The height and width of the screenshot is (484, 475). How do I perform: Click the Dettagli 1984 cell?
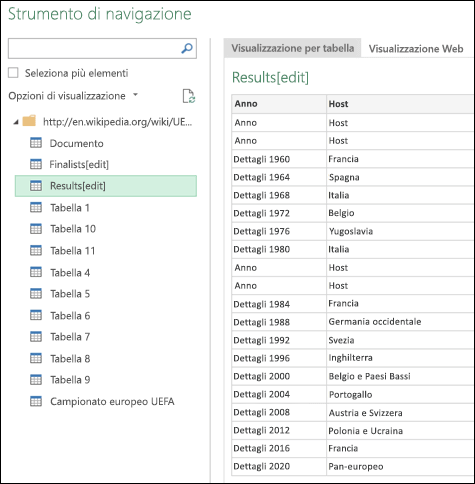coord(279,304)
